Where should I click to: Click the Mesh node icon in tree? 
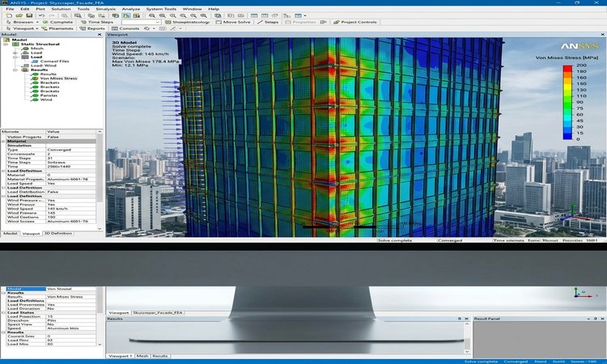pos(26,49)
